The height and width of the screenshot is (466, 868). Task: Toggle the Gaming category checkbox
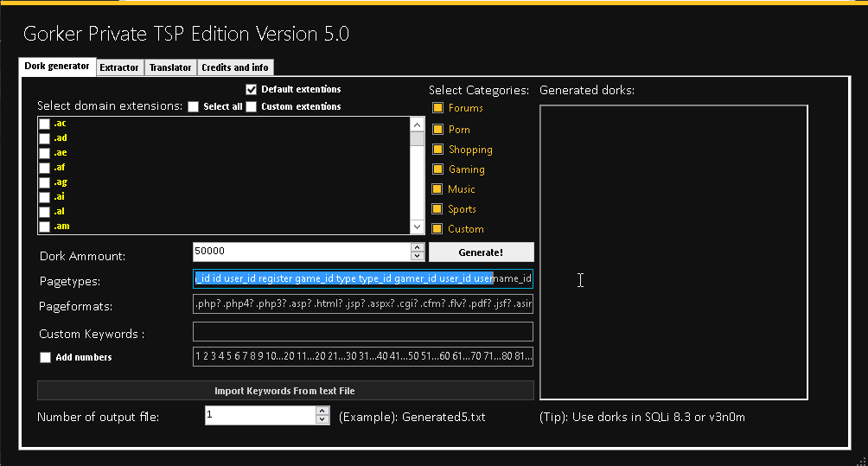click(x=437, y=169)
